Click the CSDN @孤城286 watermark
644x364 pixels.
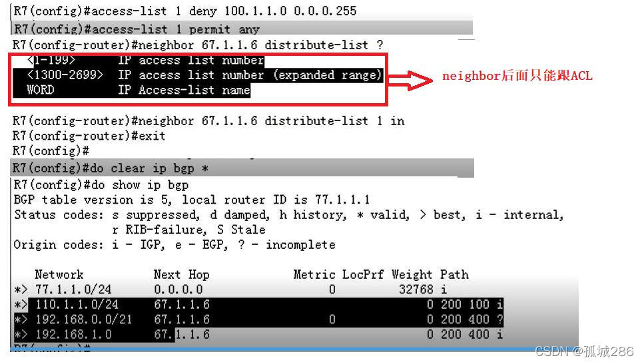point(585,351)
